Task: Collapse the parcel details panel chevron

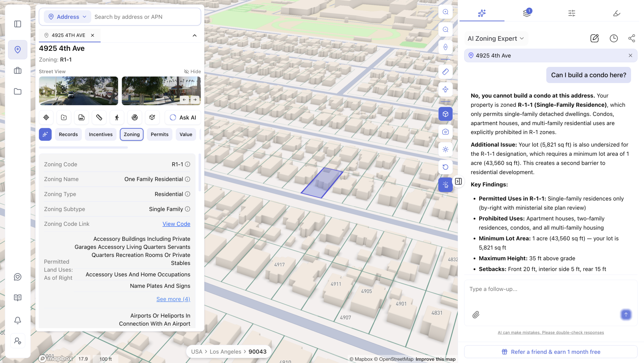Action: [194, 35]
